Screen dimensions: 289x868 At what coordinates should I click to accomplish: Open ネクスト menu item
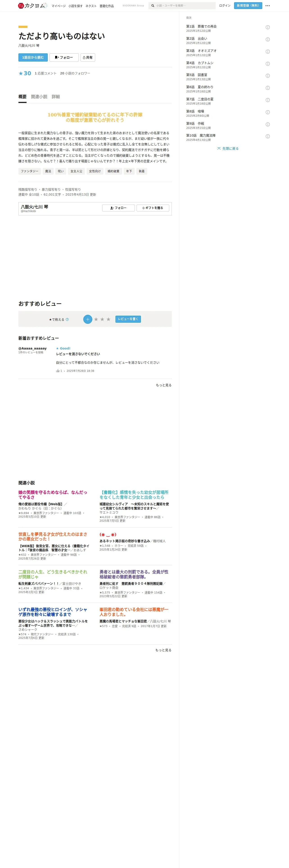91,6
